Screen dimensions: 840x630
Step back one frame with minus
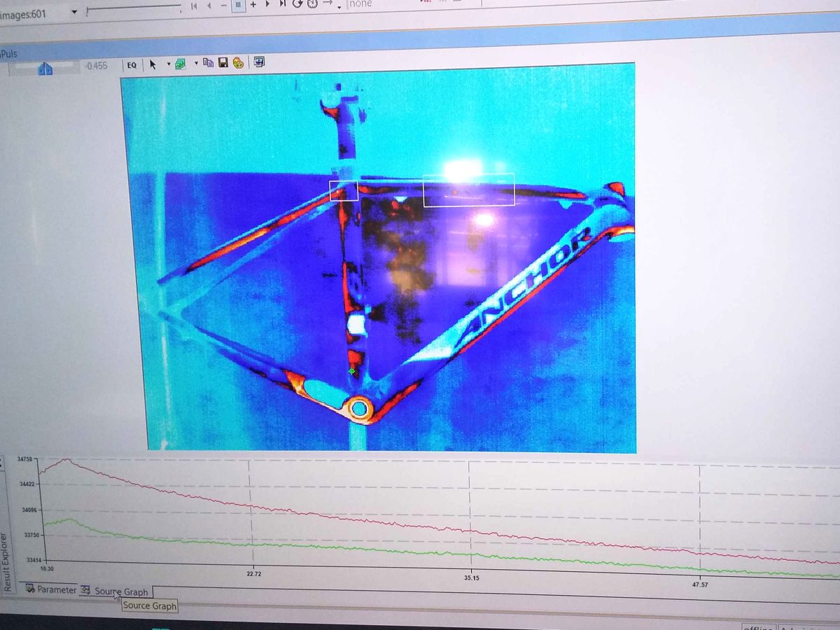(x=223, y=5)
